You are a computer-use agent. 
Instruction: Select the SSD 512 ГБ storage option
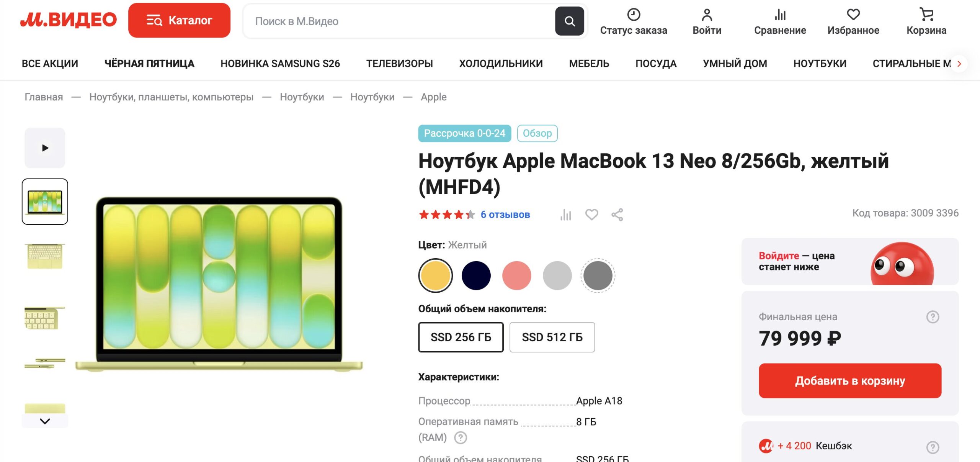pos(552,337)
